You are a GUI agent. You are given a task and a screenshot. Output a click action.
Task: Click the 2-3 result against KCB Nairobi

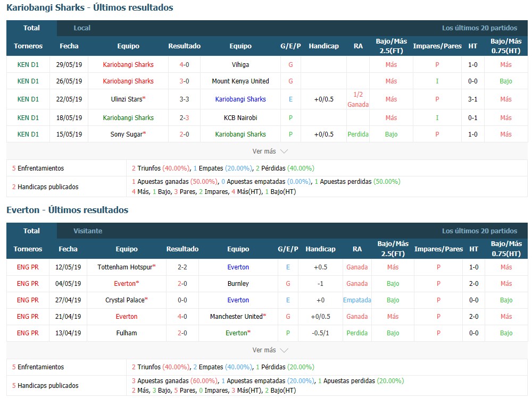[184, 117]
